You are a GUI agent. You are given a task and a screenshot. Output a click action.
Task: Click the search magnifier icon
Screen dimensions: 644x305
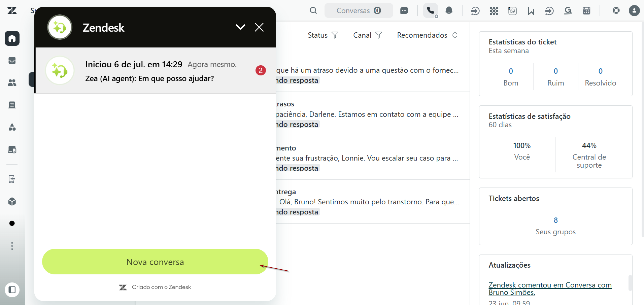pyautogui.click(x=313, y=11)
